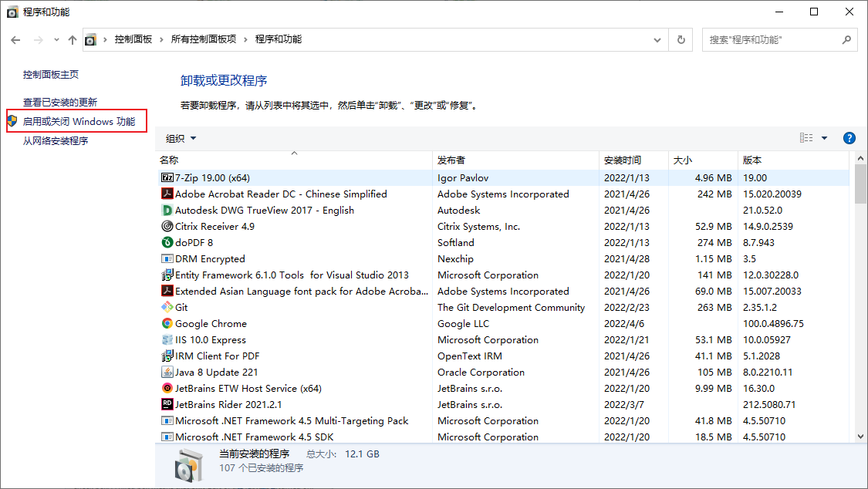Click the change view icon
Viewport: 868px width, 489px height.
[x=806, y=138]
